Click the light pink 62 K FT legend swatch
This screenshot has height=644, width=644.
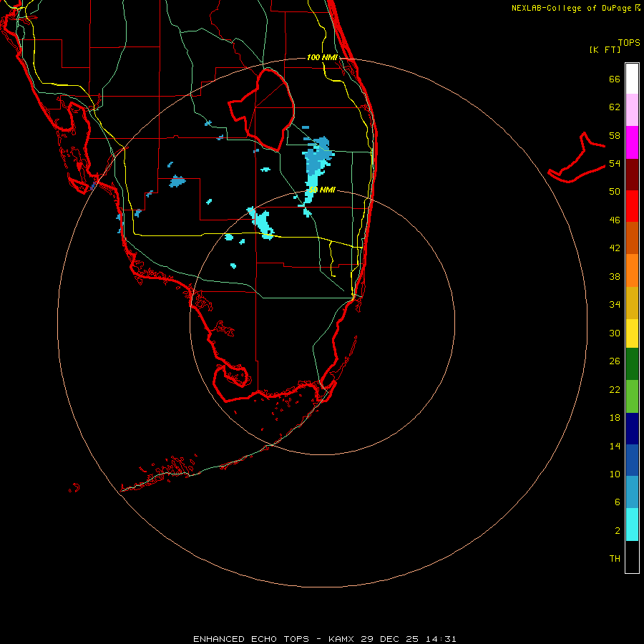pos(632,110)
